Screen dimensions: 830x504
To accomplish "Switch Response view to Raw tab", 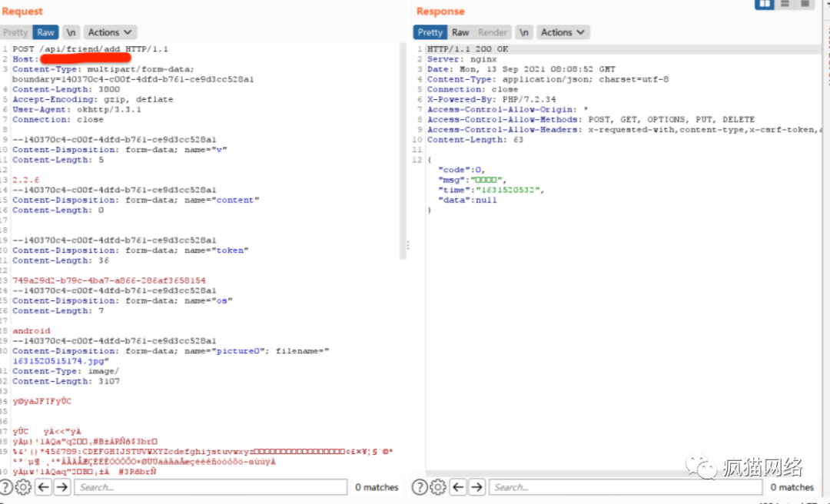I will coord(460,32).
